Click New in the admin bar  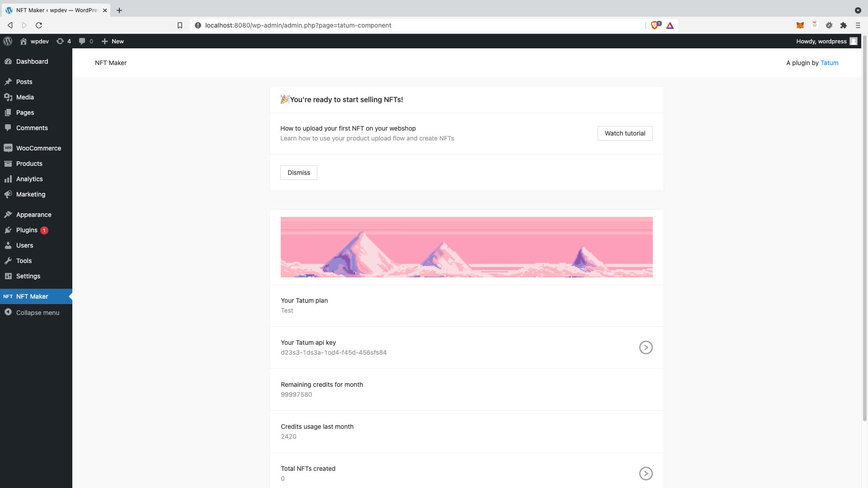(x=113, y=41)
